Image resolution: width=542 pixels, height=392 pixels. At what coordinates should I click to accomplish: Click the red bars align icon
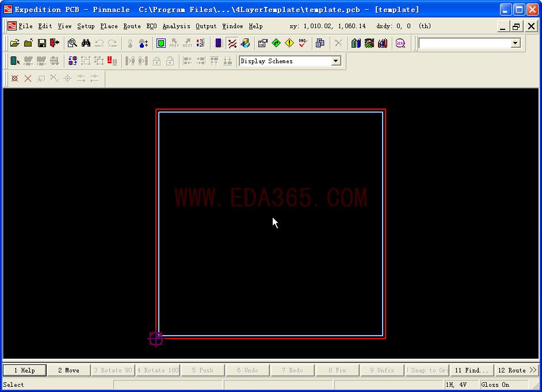click(112, 61)
